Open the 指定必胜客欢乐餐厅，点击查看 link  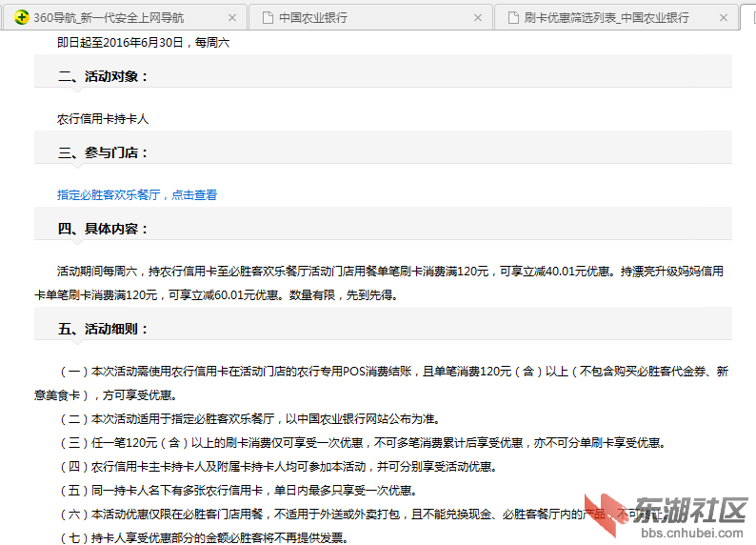pos(137,195)
